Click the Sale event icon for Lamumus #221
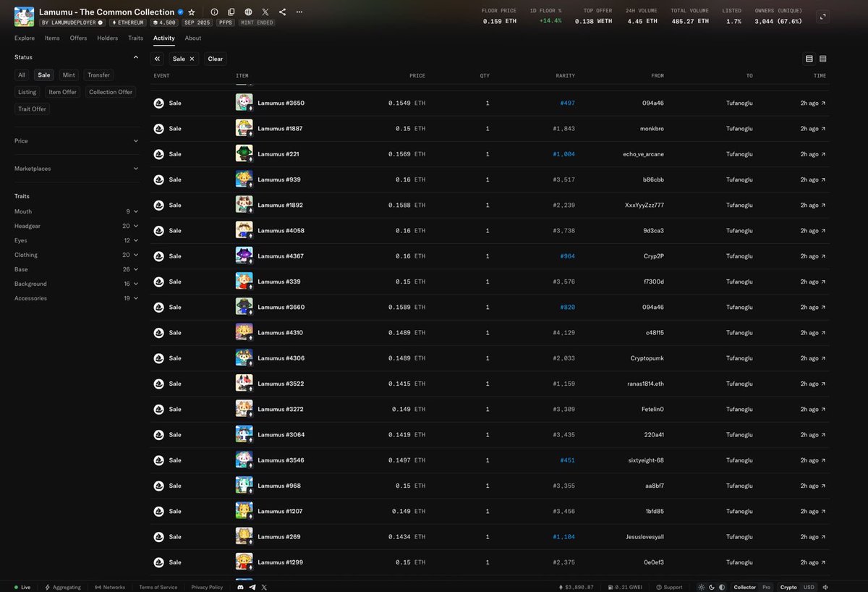 (158, 154)
